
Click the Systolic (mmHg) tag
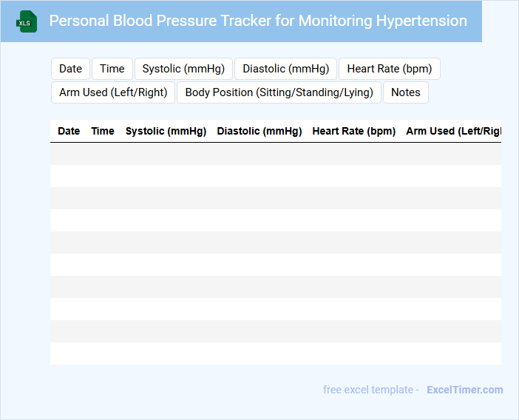point(184,69)
